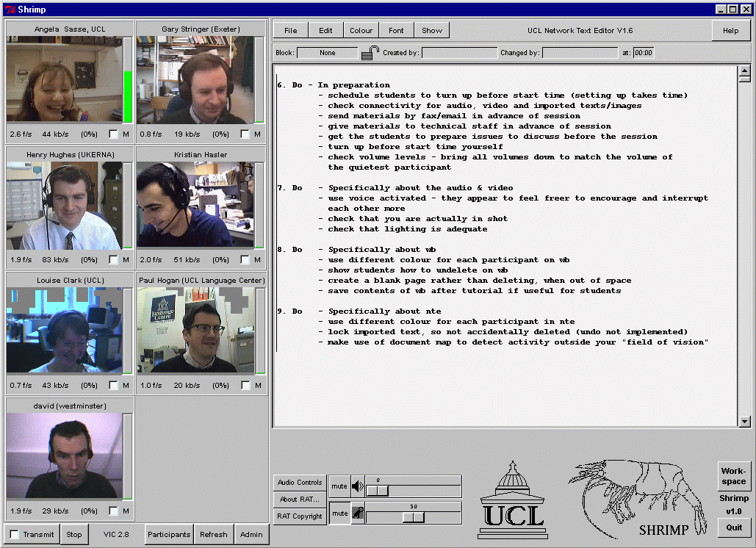Toggle mute checkbox for Kristian Hasler

click(245, 260)
